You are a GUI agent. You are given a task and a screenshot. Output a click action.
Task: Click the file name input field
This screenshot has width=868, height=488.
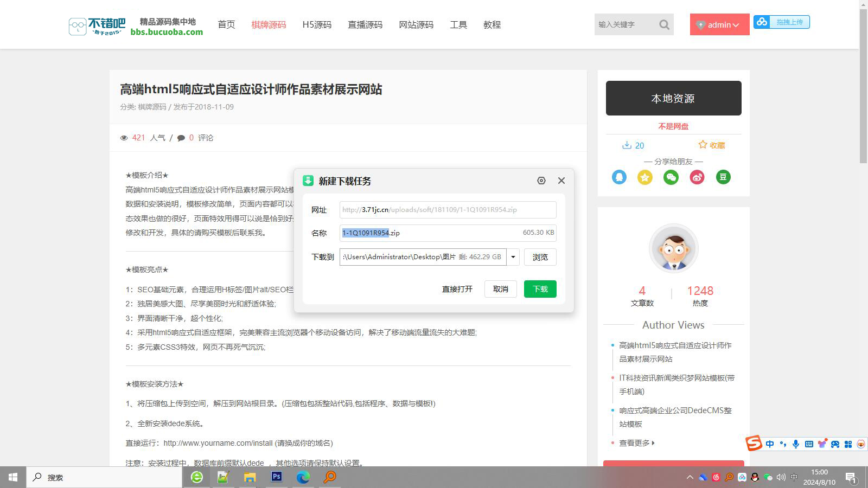448,233
